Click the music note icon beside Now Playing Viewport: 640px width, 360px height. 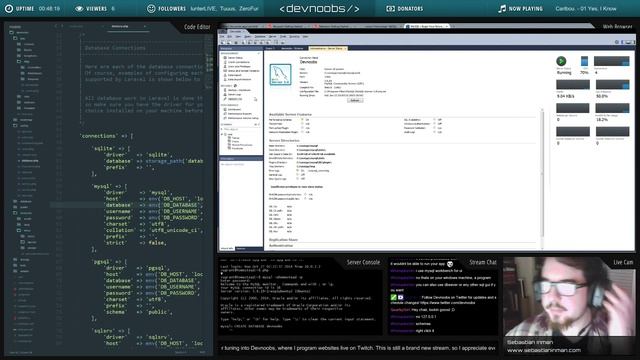(502, 9)
